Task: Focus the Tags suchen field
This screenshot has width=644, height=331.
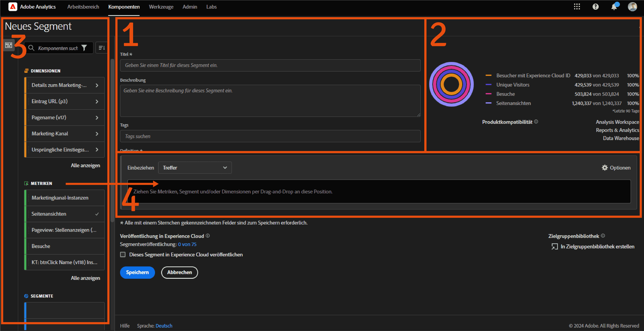Action: point(270,136)
